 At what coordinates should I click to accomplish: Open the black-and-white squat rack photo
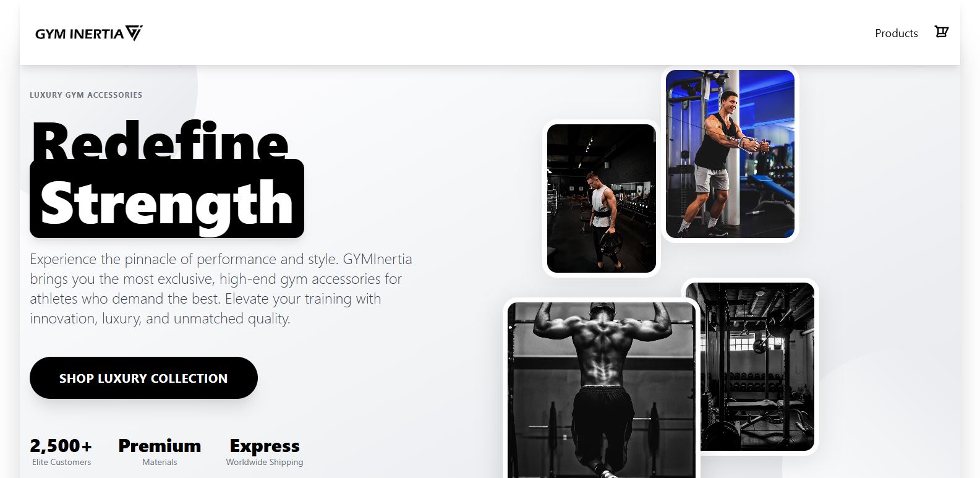click(750, 367)
